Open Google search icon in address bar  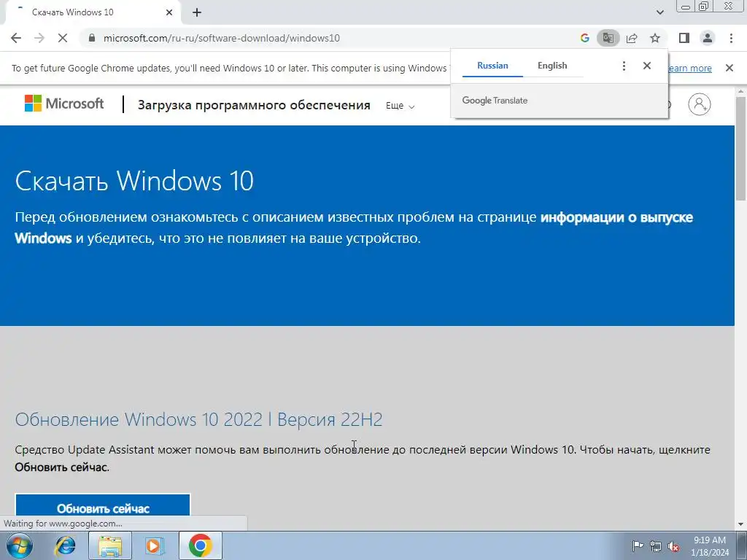584,38
